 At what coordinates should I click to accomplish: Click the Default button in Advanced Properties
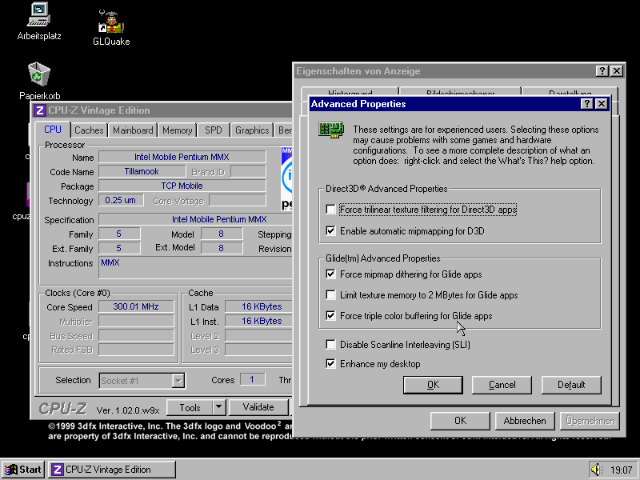[571, 385]
